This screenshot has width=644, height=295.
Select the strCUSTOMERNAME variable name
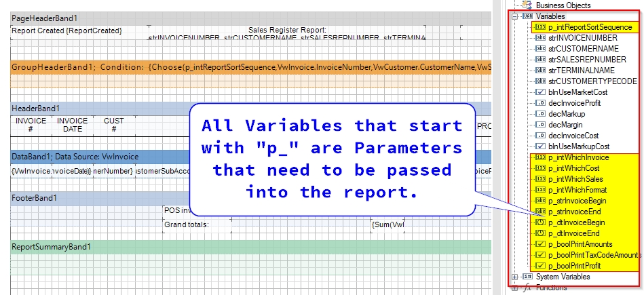click(x=583, y=49)
